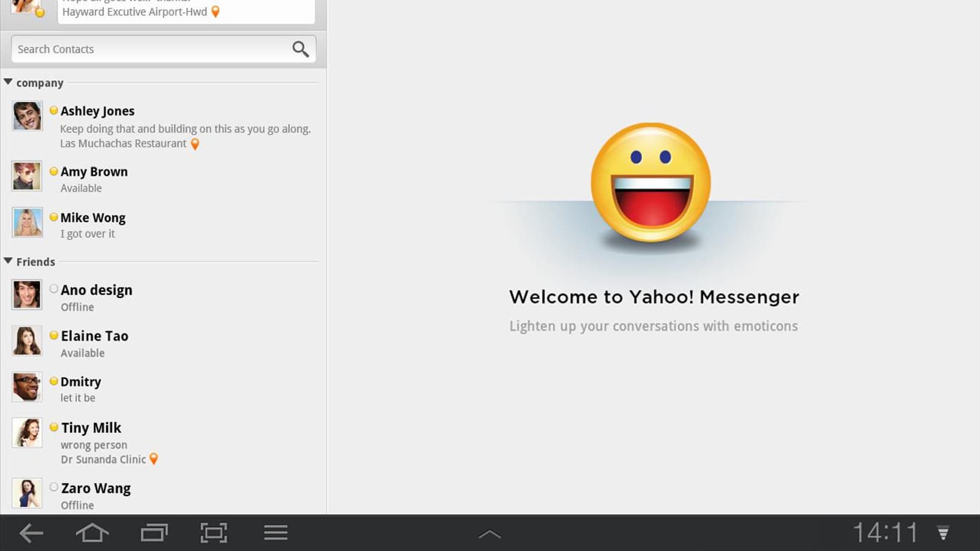This screenshot has width=980, height=551.
Task: Open chat with Elaine Tao
Action: (x=94, y=335)
